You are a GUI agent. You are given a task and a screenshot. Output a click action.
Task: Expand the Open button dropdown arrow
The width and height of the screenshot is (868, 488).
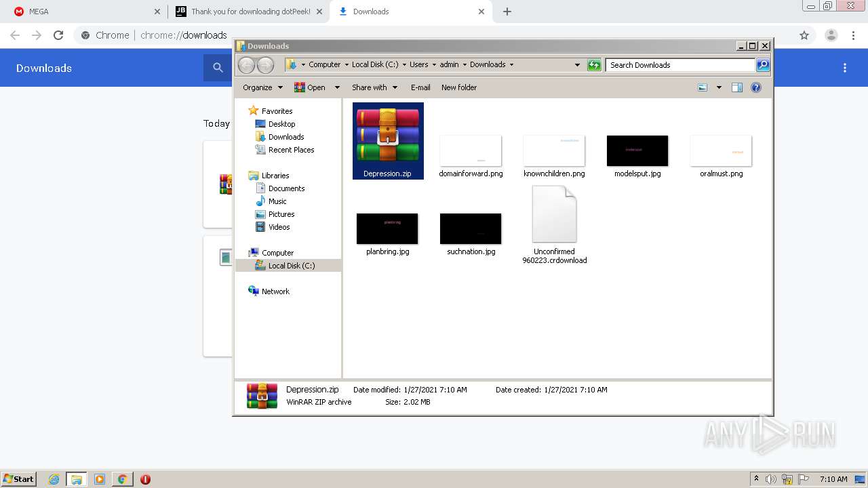pyautogui.click(x=338, y=87)
